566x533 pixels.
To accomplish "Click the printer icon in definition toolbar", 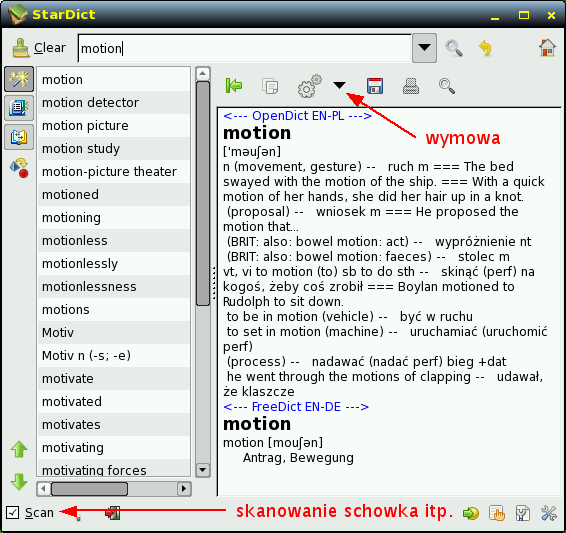I will [x=411, y=86].
